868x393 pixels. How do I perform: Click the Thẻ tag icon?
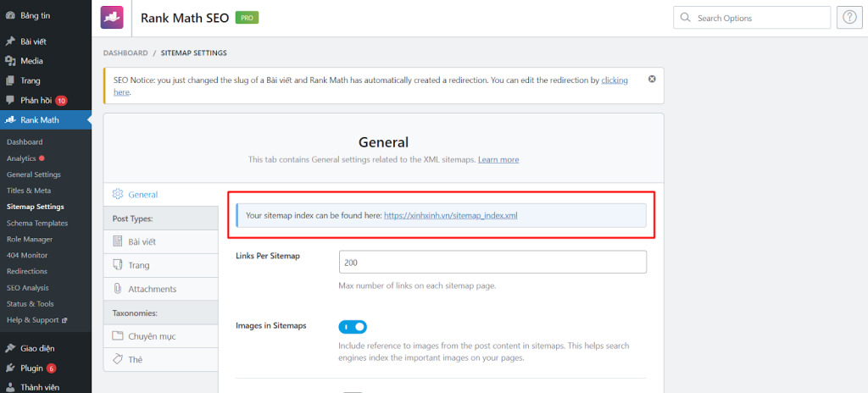pyautogui.click(x=117, y=359)
